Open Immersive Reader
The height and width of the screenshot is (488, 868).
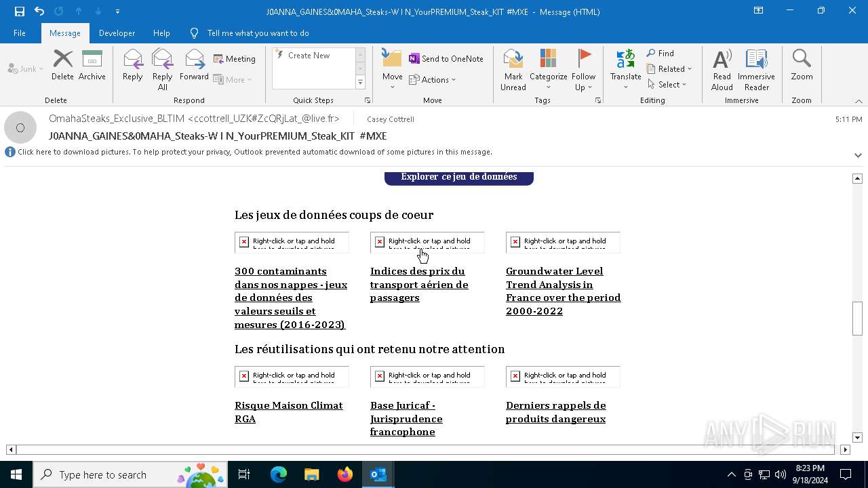756,70
